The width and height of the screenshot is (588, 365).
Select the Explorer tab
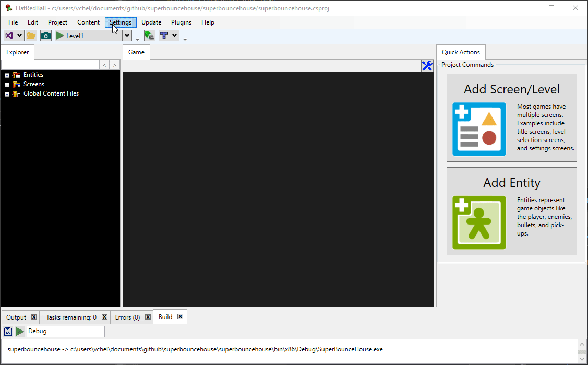(x=18, y=52)
